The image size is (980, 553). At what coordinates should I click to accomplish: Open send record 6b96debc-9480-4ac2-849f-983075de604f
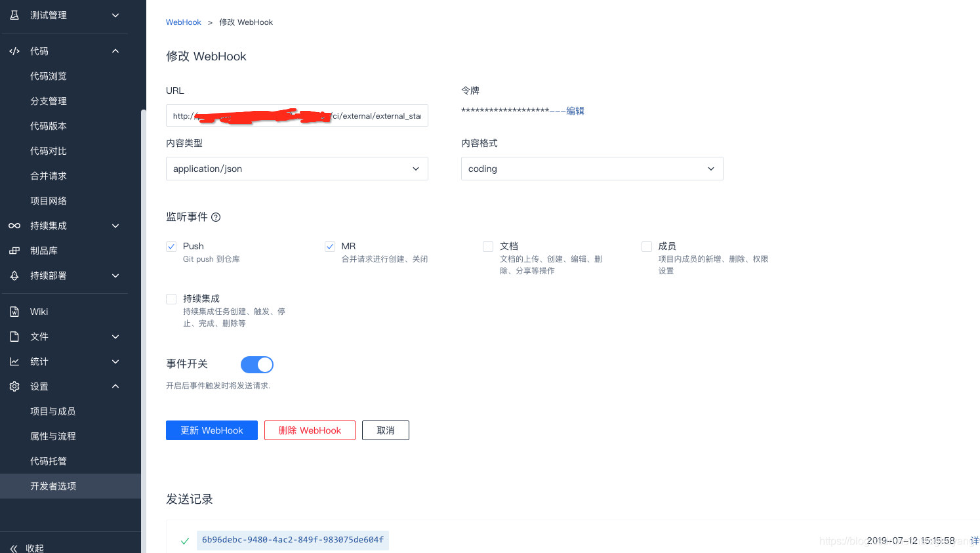coord(293,540)
